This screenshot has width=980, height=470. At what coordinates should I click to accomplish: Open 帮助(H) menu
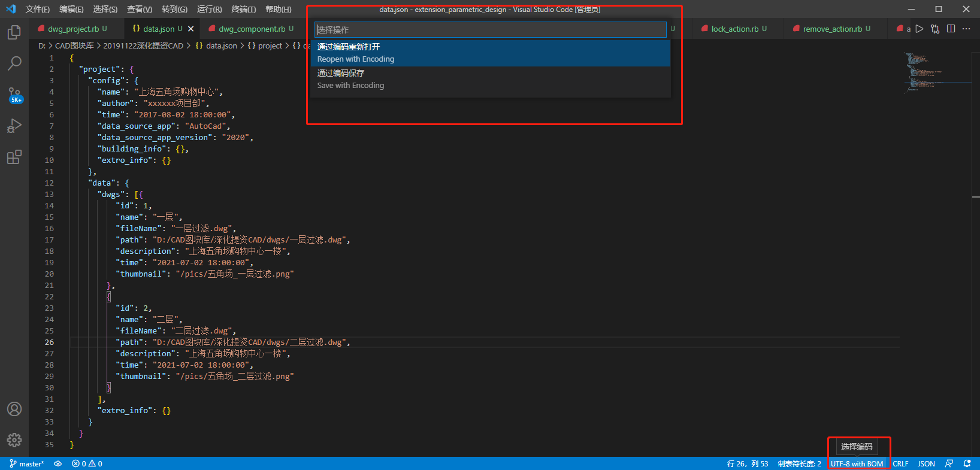[278, 9]
